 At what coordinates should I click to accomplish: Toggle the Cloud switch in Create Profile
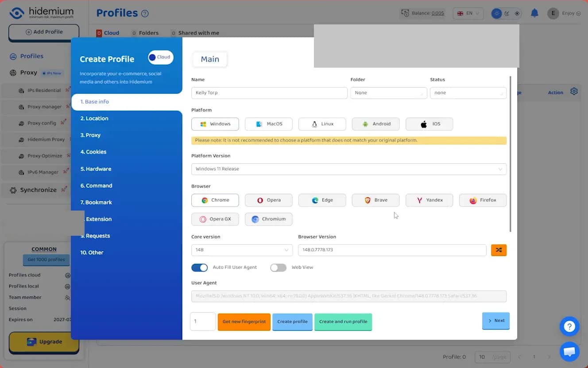click(161, 57)
